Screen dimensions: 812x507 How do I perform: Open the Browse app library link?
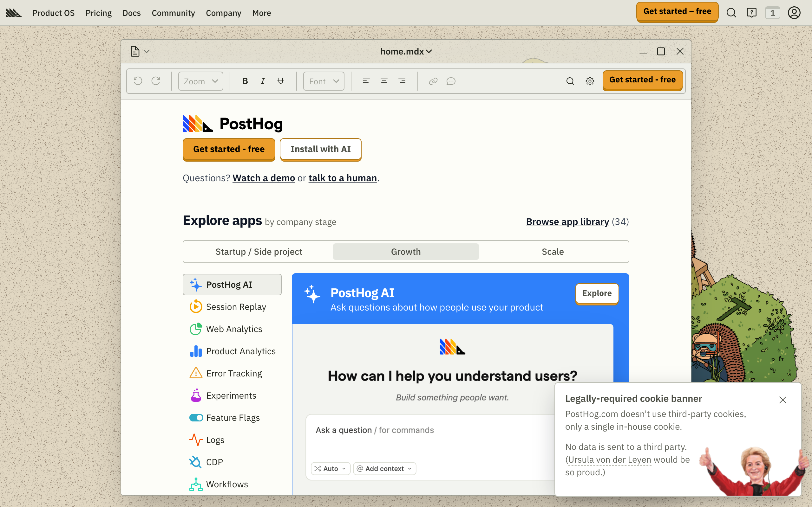[567, 221]
